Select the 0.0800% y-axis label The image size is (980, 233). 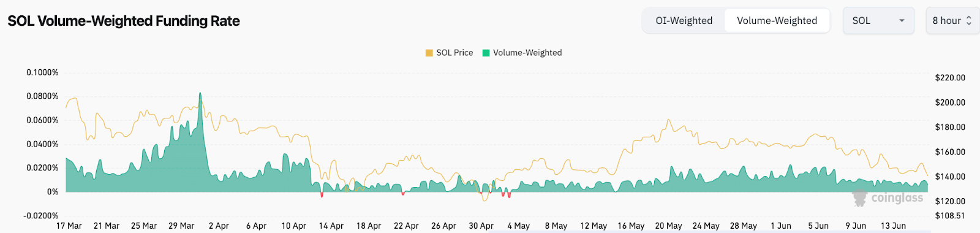click(x=42, y=96)
